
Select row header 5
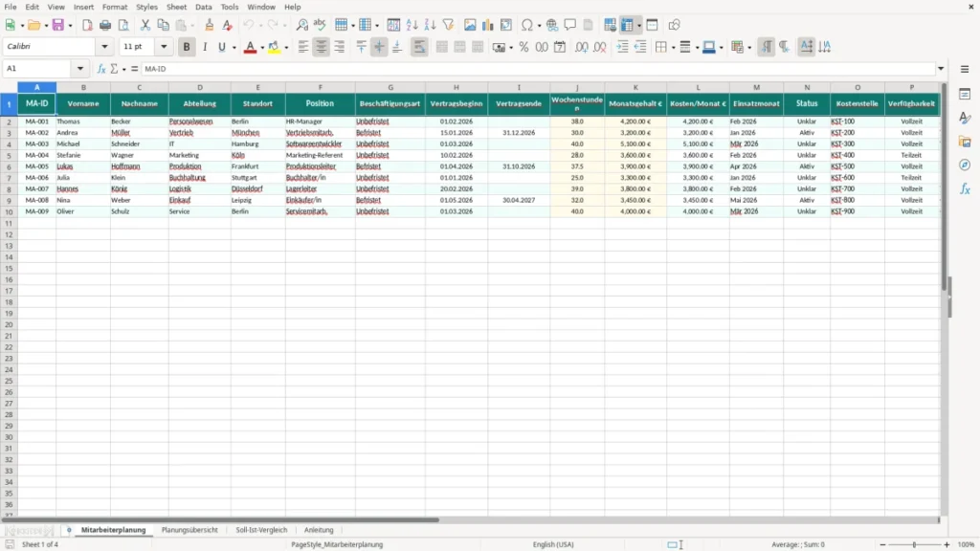point(9,155)
